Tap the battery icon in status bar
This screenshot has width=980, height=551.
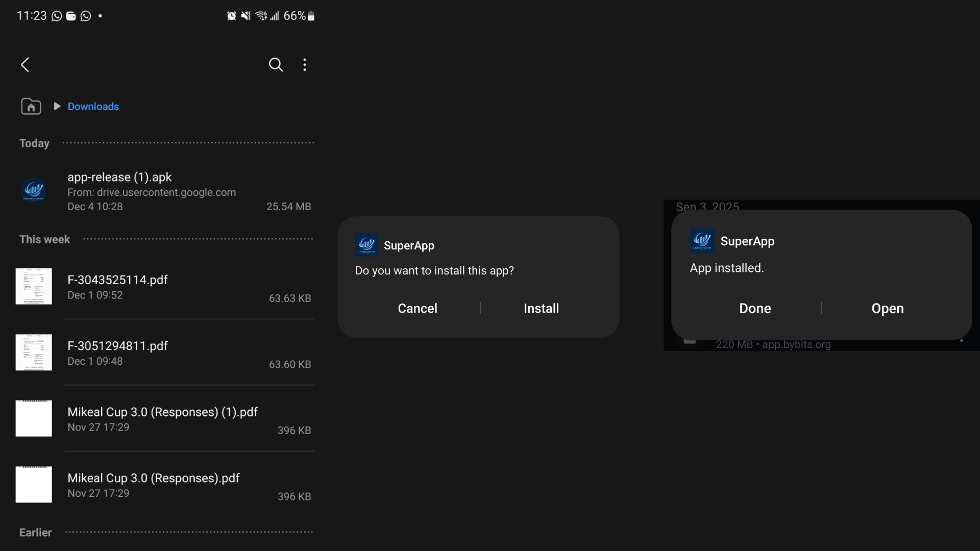311,16
